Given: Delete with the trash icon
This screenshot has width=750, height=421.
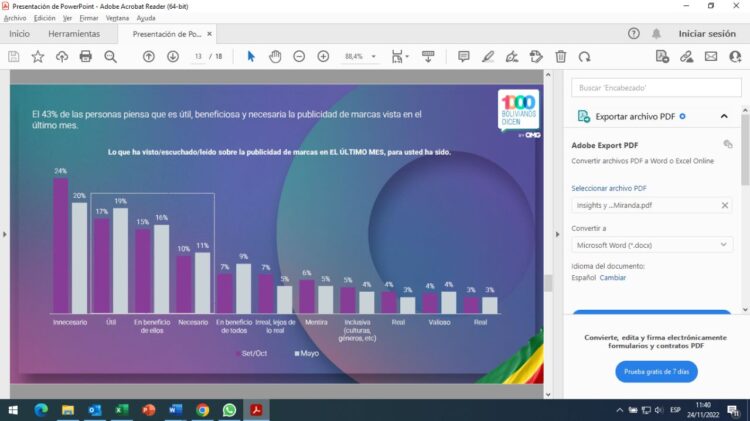Looking at the screenshot, I should click(561, 56).
